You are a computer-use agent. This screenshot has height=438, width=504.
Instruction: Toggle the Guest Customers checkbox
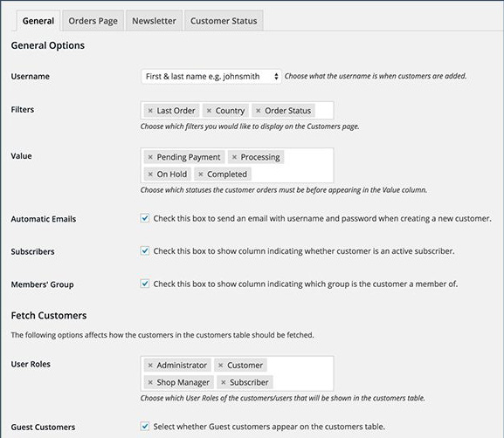pos(145,427)
